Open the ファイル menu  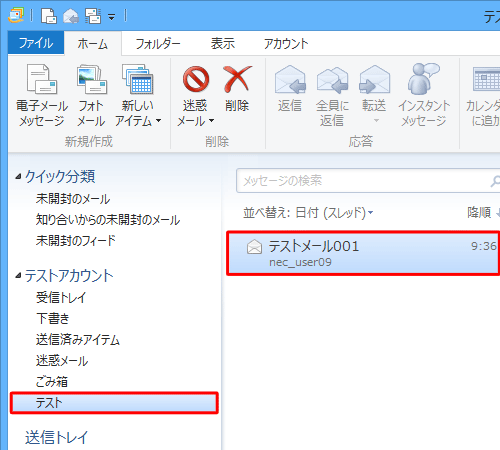click(x=36, y=43)
